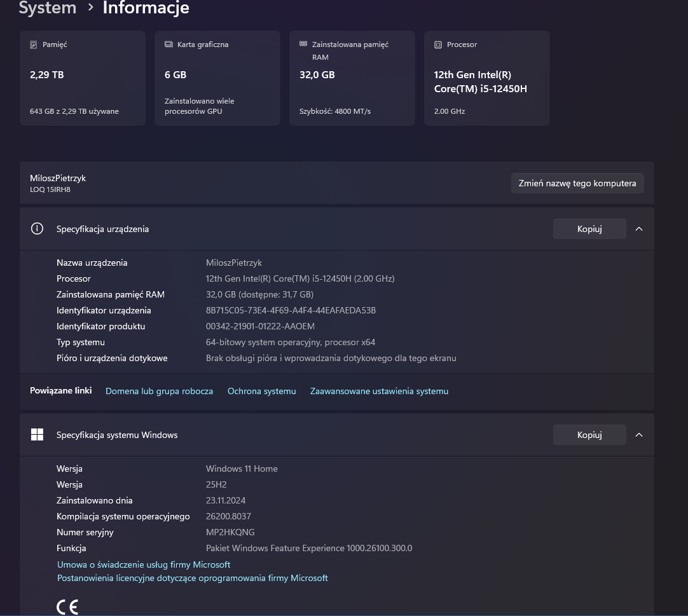The width and height of the screenshot is (688, 616).
Task: Click the Zainstalowano wiele procesorów GPU text
Action: point(199,106)
